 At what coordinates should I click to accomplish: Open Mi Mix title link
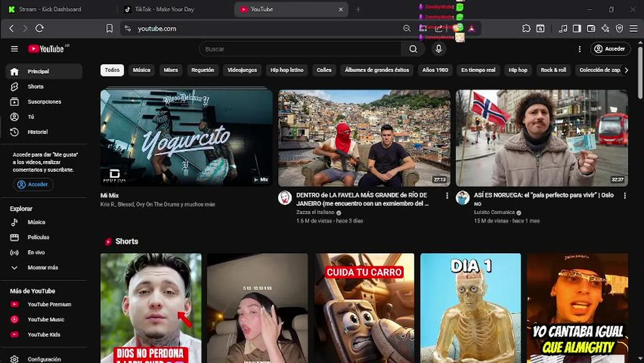(109, 196)
